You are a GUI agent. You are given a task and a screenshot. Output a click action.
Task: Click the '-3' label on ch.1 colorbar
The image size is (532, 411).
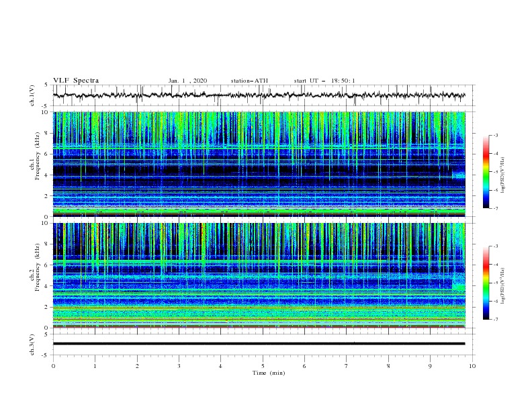click(x=496, y=135)
